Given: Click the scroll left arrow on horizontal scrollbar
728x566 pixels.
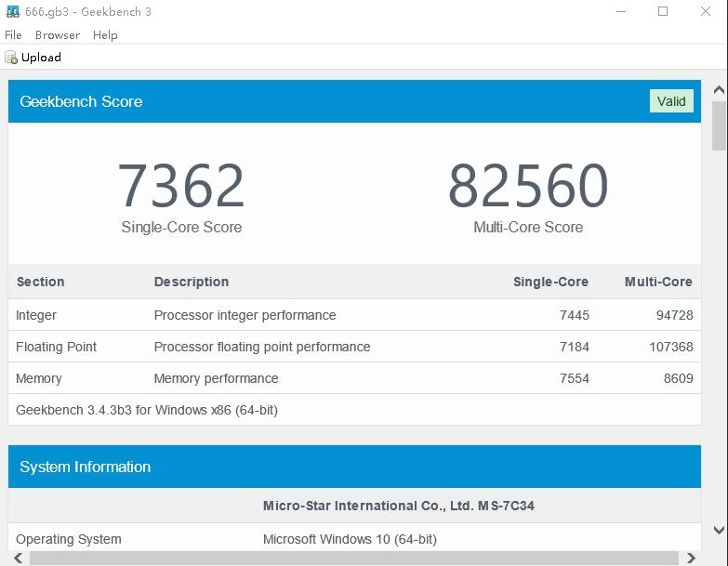Looking at the screenshot, I should click(19, 558).
